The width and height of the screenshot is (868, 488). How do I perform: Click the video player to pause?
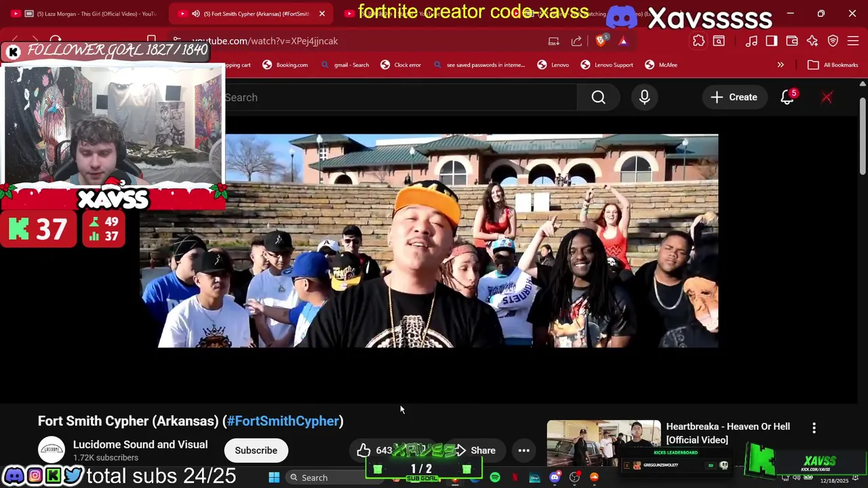[429, 241]
